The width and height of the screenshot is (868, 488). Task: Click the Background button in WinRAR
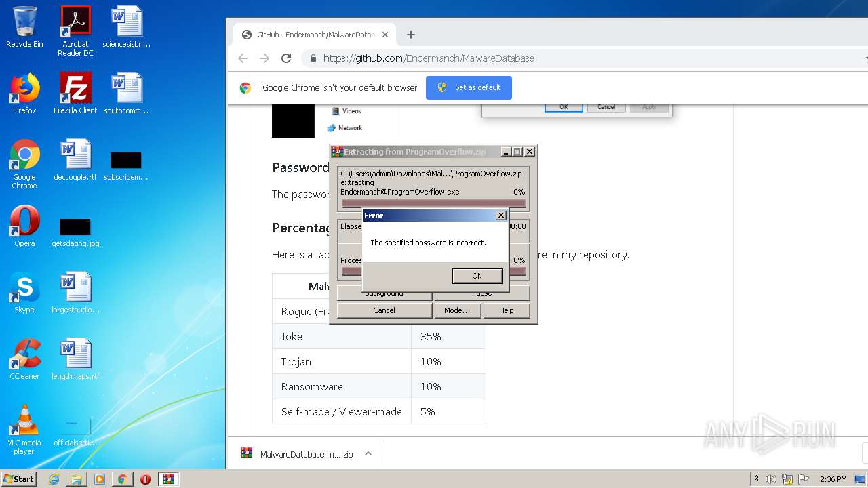[x=384, y=293]
